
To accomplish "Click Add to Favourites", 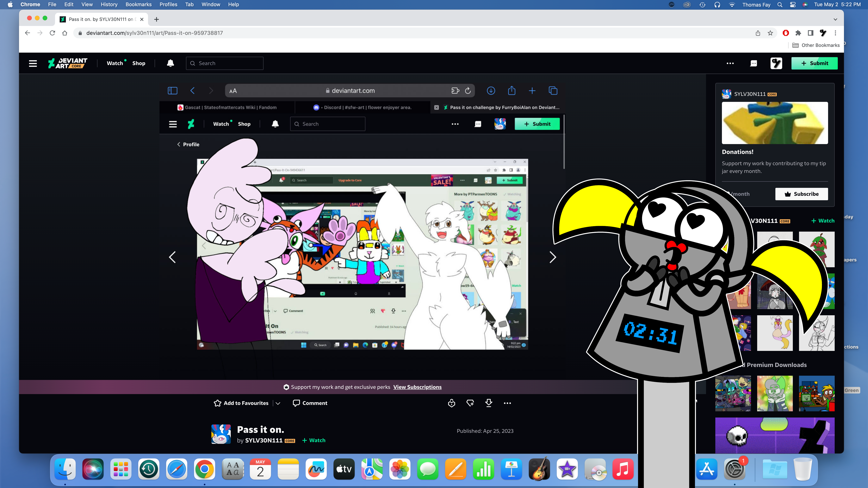I will click(241, 403).
